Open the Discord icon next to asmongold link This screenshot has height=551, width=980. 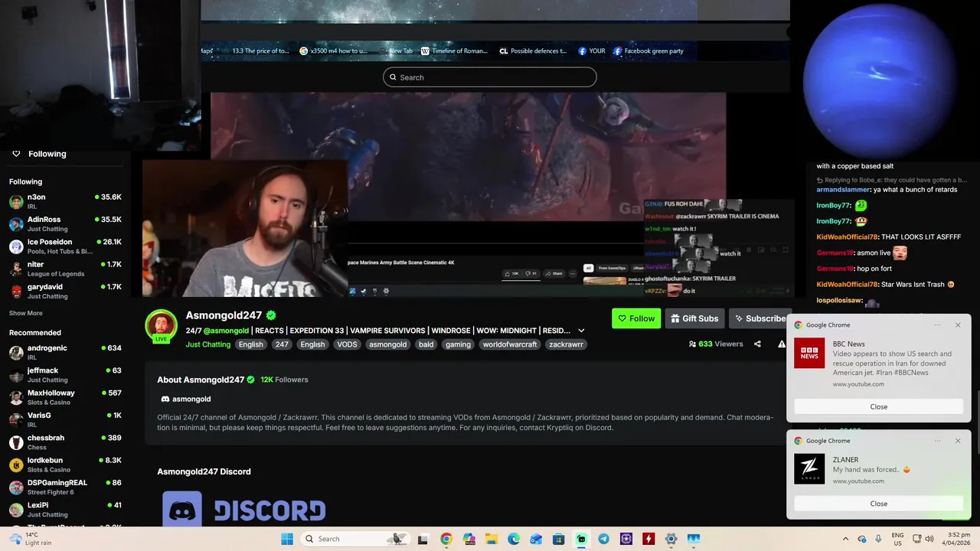[x=165, y=399]
